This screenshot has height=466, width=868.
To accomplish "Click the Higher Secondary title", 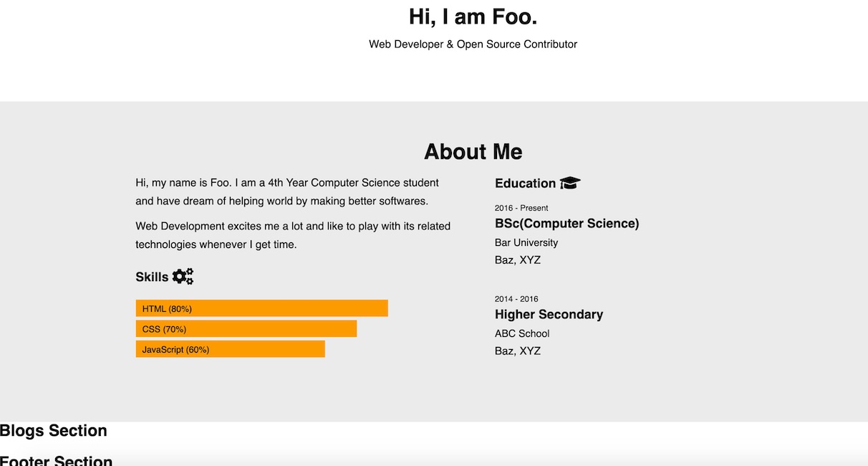I will 549,315.
